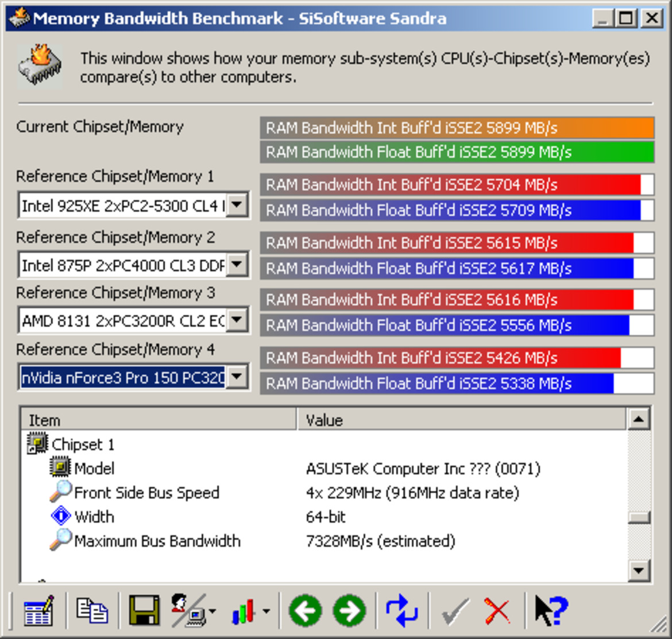Viewport: 672px width, 639px height.
Task: Click value "64-bit"
Action: 326,517
